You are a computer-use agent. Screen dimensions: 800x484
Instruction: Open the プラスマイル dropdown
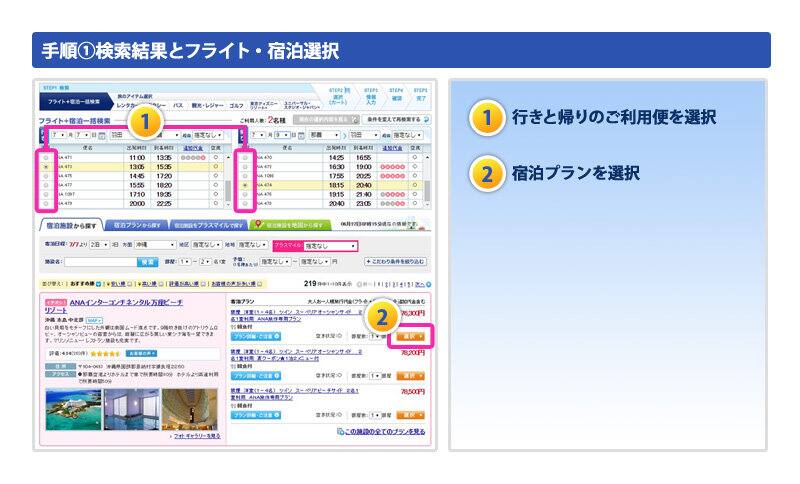point(330,245)
